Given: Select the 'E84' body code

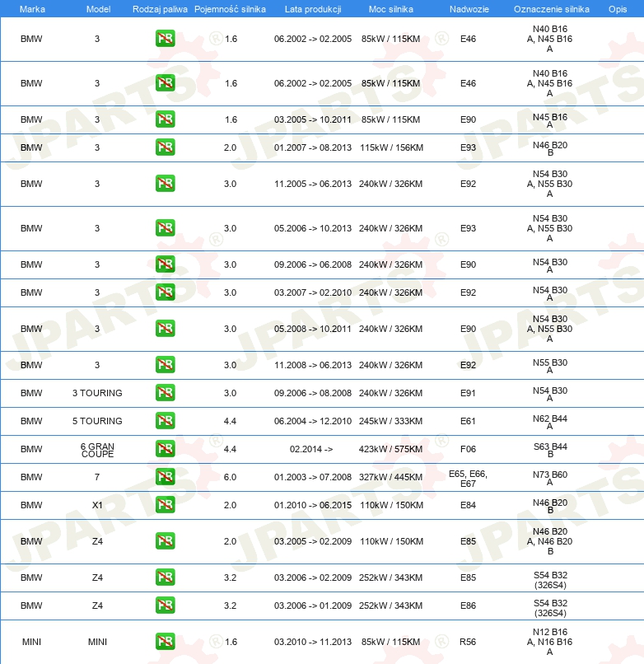Looking at the screenshot, I should [468, 505].
